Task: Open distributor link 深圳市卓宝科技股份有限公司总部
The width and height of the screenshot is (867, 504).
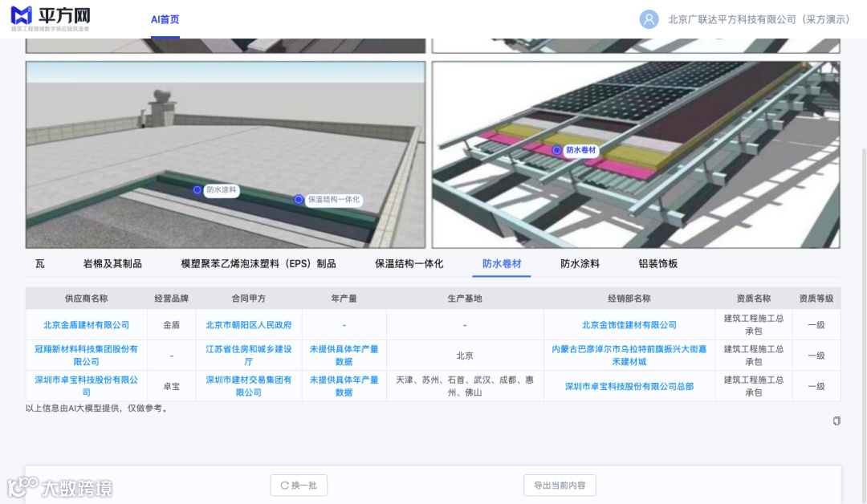Action: coord(629,386)
